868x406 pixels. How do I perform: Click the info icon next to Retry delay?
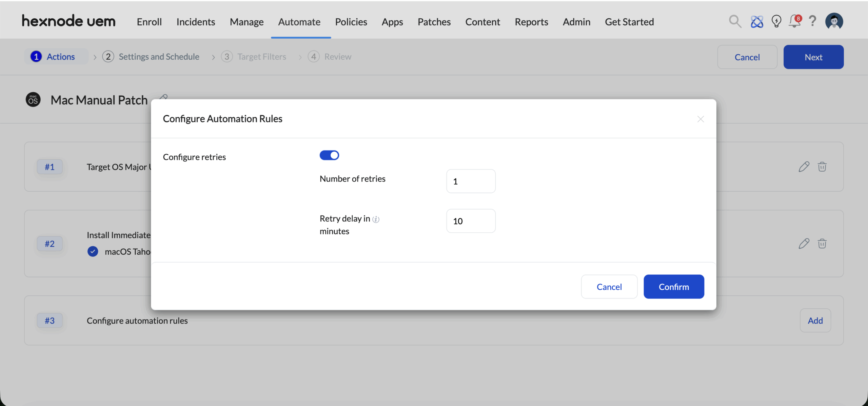tap(376, 219)
